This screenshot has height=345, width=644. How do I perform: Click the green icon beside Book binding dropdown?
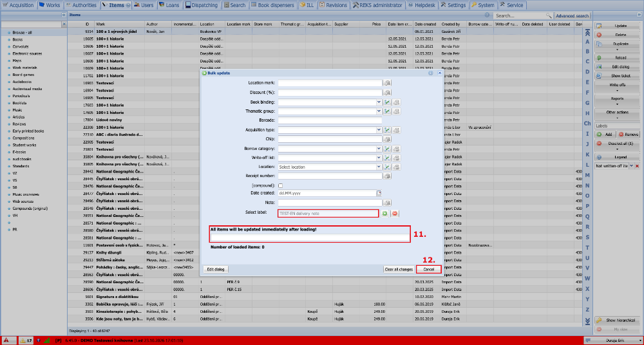pos(387,102)
